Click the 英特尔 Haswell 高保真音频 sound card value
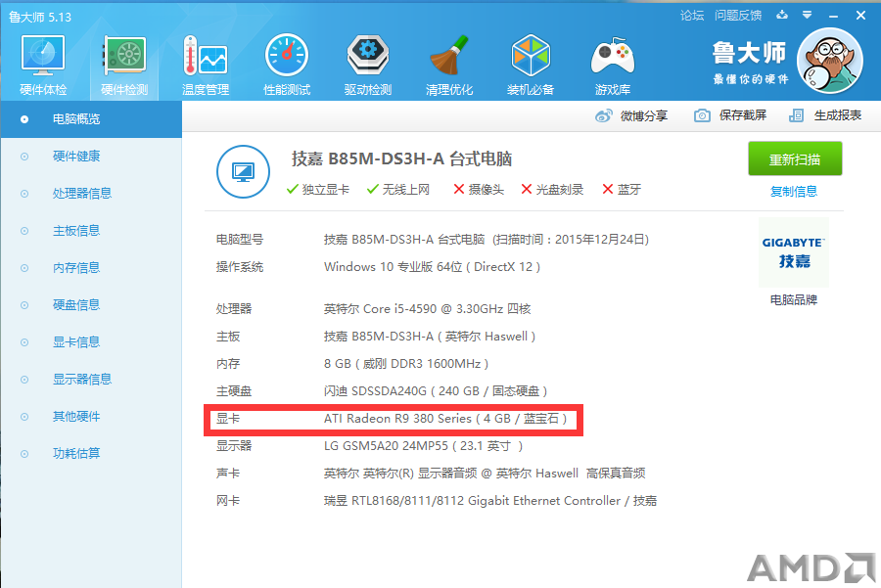Image resolution: width=881 pixels, height=588 pixels. click(485, 474)
